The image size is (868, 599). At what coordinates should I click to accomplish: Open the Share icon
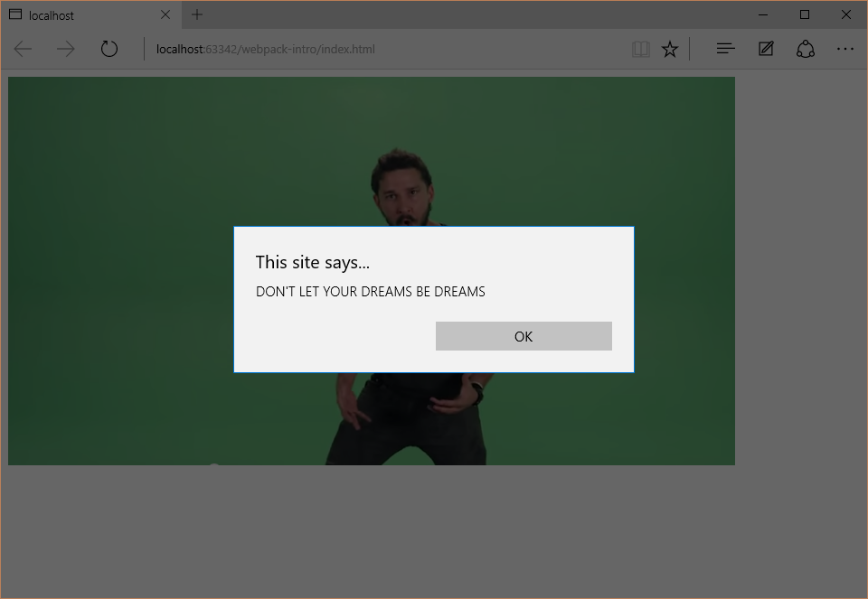[806, 49]
